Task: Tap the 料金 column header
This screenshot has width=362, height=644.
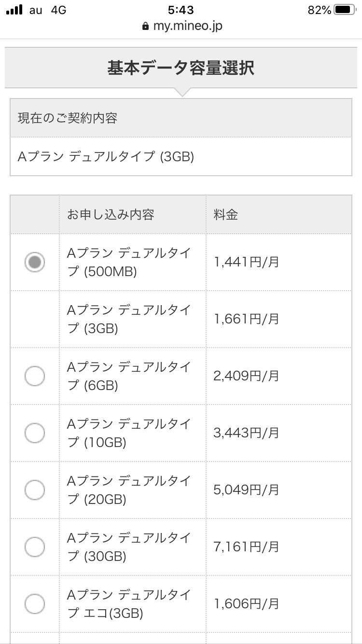Action: coord(226,215)
